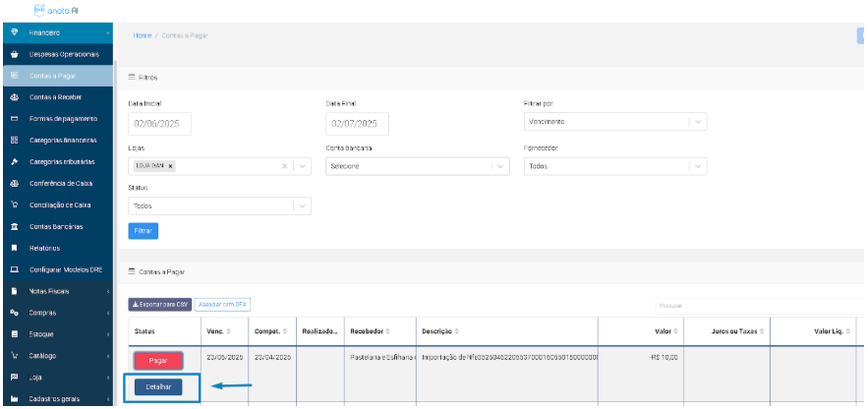Expand the Catálogo submenu

(x=108, y=357)
